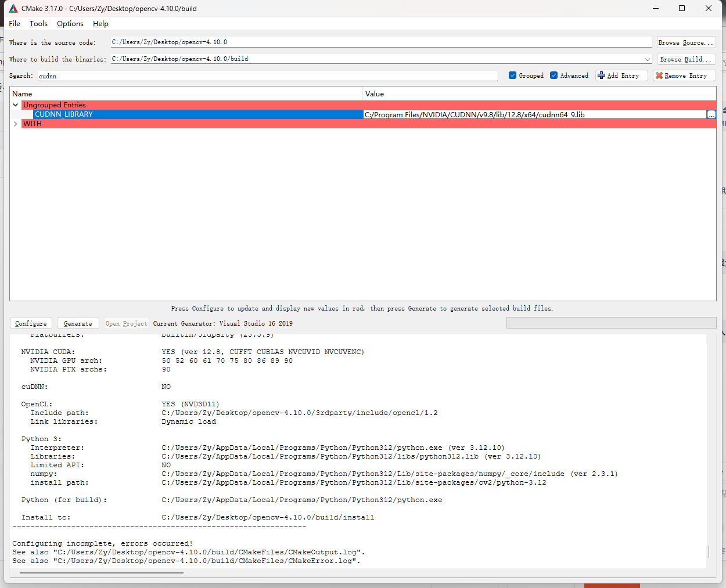Click the 'cuDNN:' label in output
The image size is (726, 588).
tap(35, 387)
